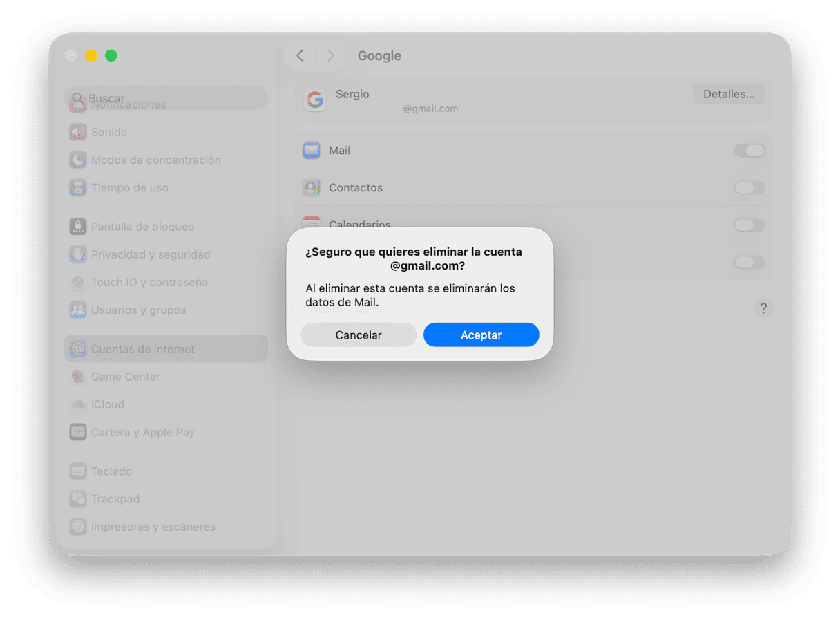
Task: Select the Sonido sidebar icon
Action: coord(78,132)
